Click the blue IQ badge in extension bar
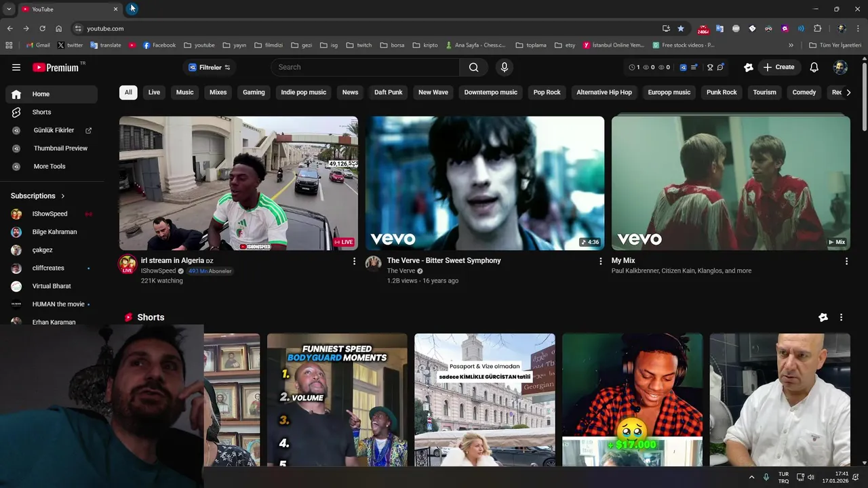This screenshot has width=868, height=488. point(684,67)
